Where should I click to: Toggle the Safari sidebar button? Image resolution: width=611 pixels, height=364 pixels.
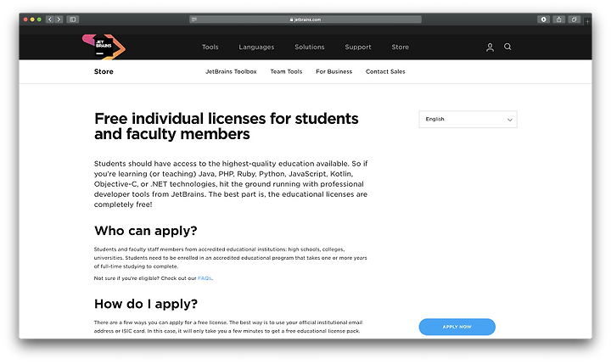coord(73,20)
